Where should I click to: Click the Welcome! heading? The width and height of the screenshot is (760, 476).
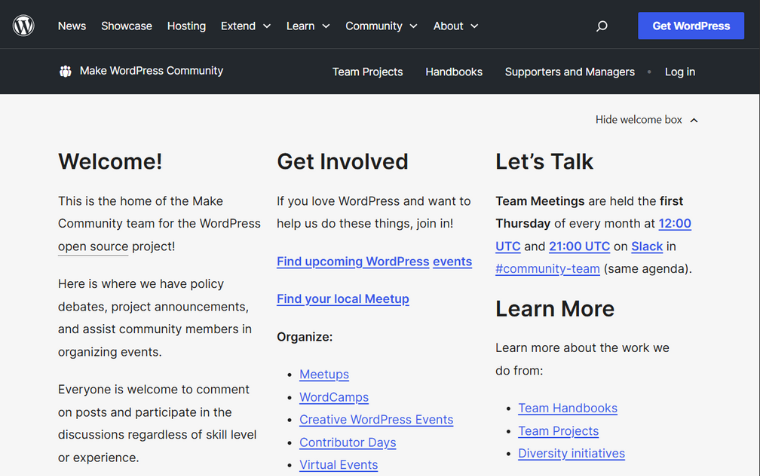[x=110, y=161]
